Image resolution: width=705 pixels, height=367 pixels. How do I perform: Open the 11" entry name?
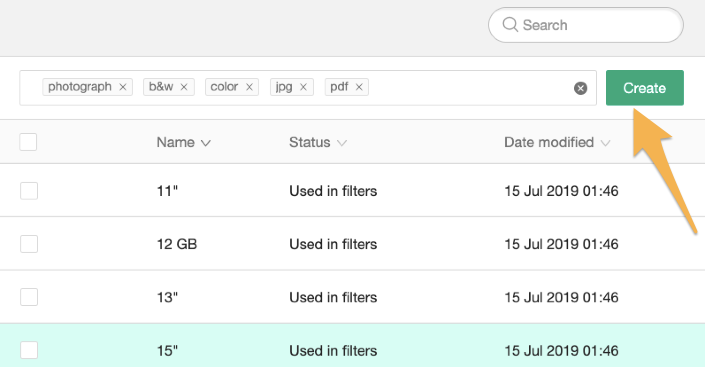[x=167, y=191]
